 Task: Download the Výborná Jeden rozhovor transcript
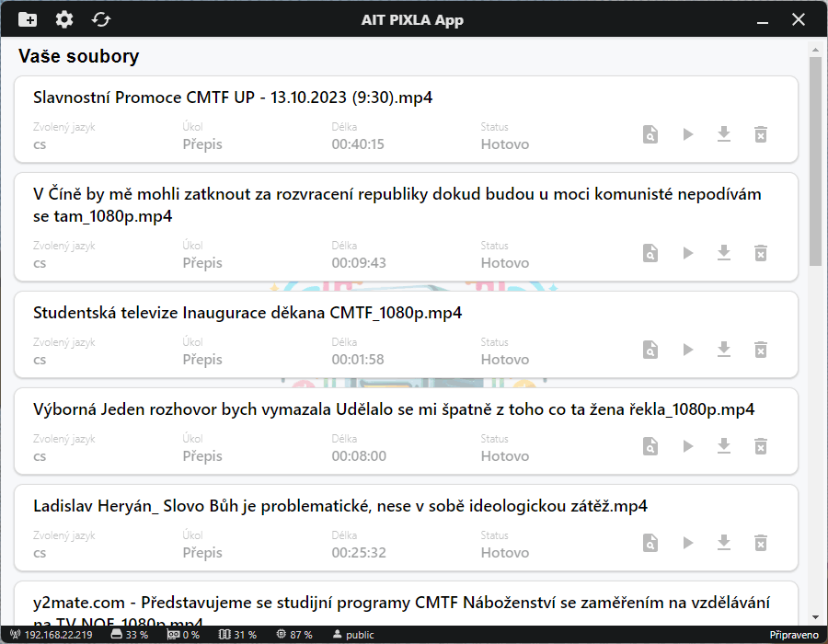(x=724, y=446)
